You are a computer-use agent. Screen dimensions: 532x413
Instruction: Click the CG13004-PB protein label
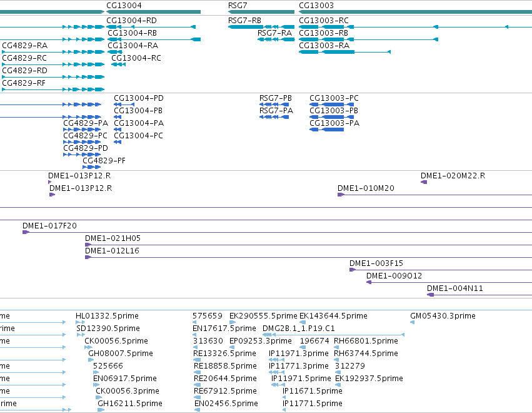point(138,111)
